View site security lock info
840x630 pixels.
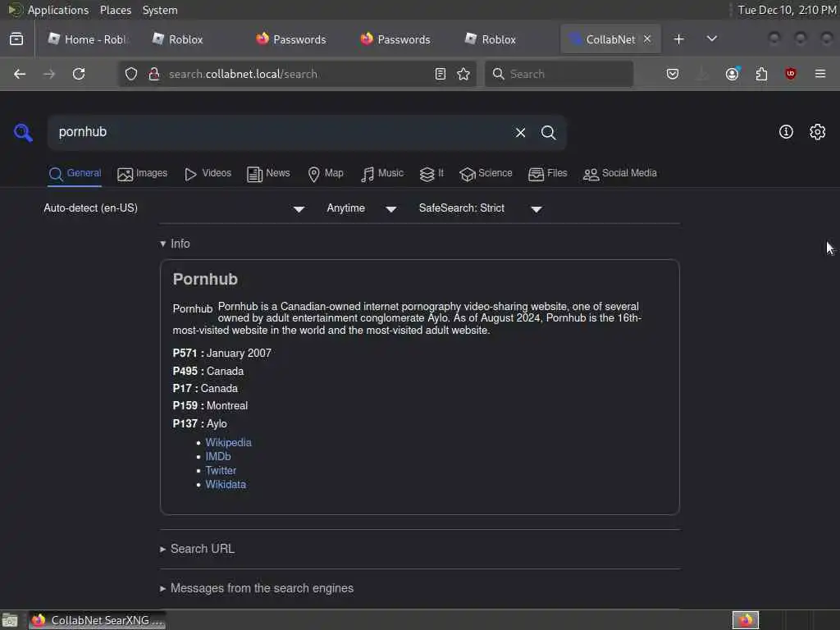point(153,74)
